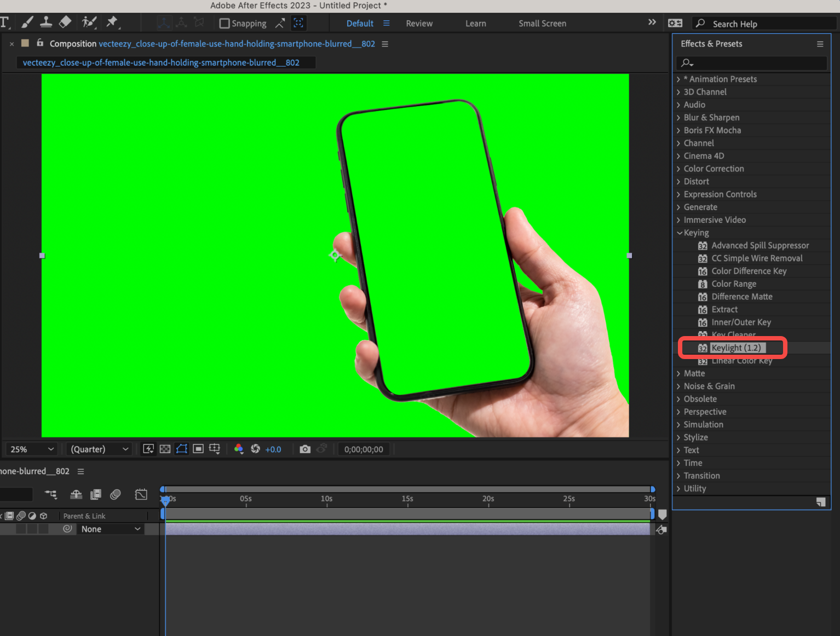This screenshot has width=840, height=636.
Task: Select the Brush tool in the toolbar
Action: coord(27,22)
